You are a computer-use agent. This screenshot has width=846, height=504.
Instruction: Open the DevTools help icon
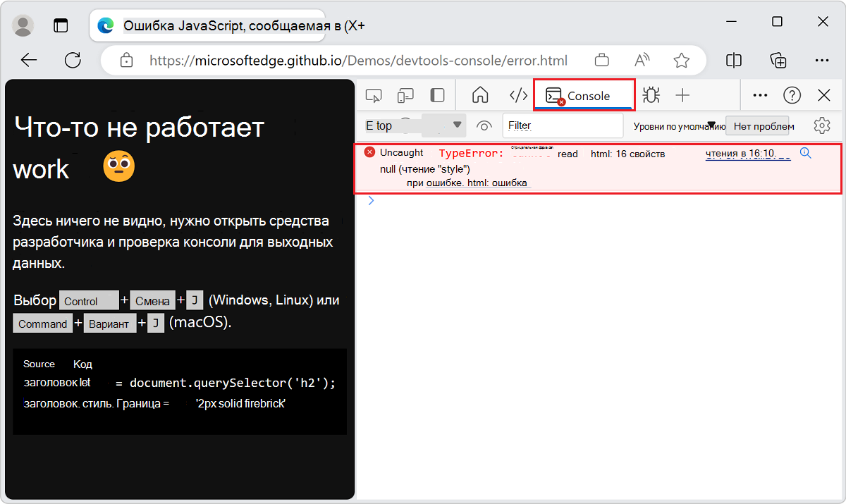[x=792, y=94]
